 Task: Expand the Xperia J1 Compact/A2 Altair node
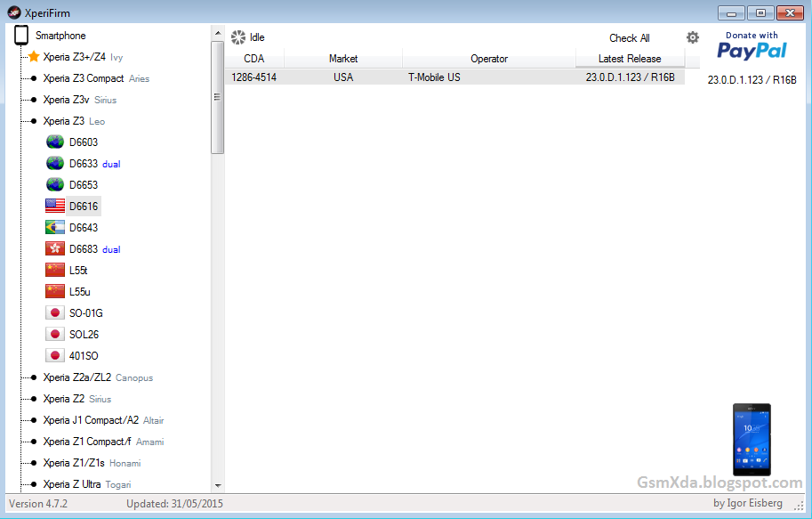[34, 420]
